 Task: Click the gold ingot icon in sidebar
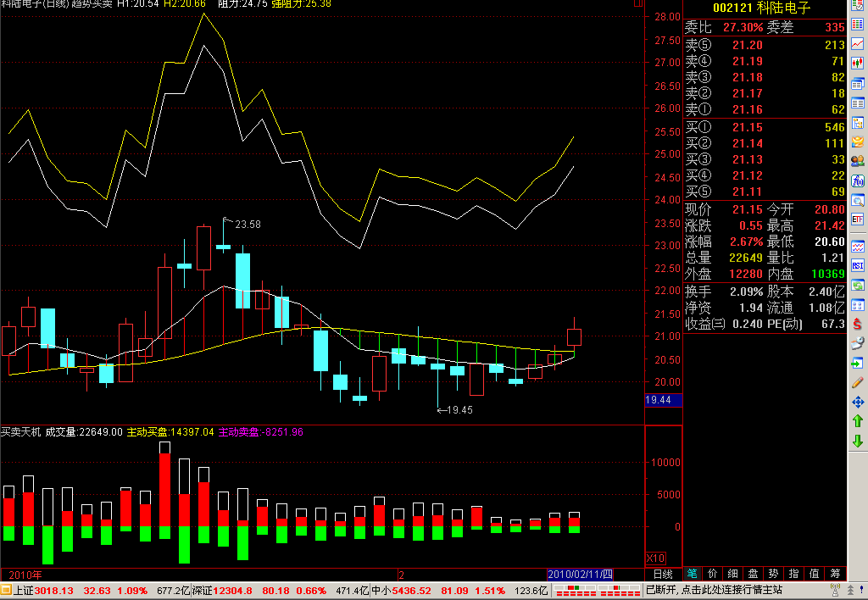[858, 142]
